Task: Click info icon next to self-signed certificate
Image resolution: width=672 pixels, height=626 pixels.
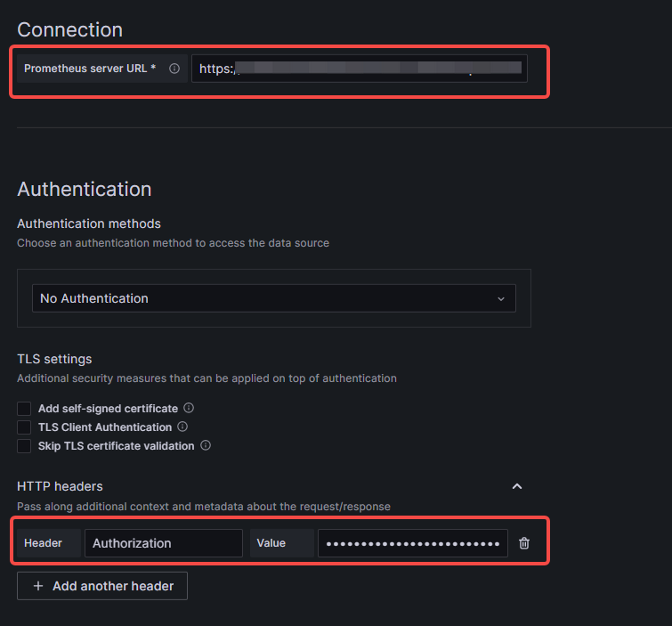Action: coord(189,409)
